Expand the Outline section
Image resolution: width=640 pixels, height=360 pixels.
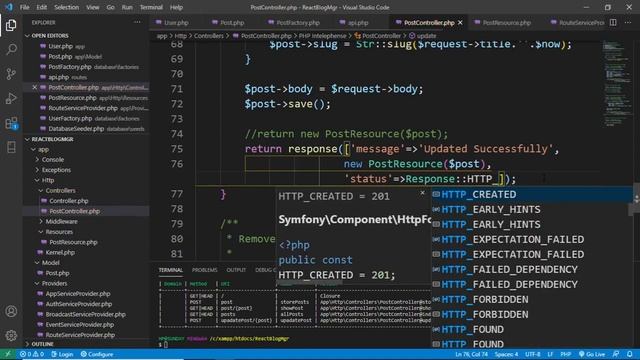[42, 344]
